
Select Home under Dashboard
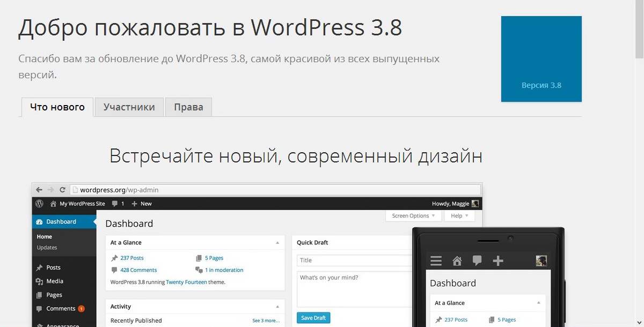coord(45,236)
